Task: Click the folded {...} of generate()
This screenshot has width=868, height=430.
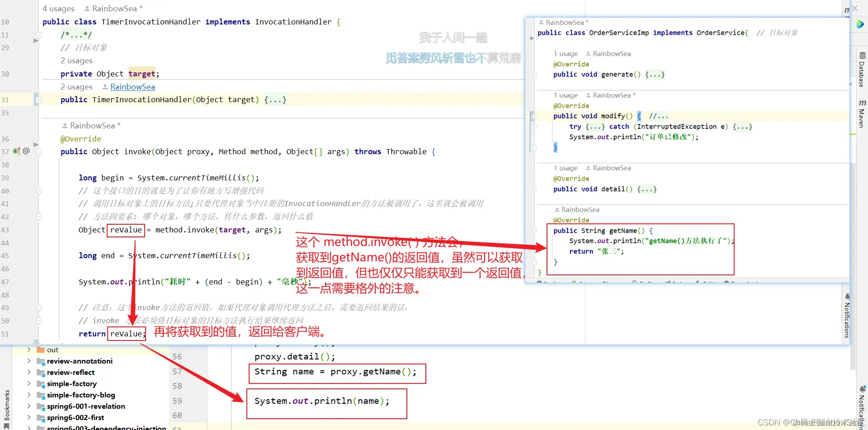Action: click(x=655, y=75)
